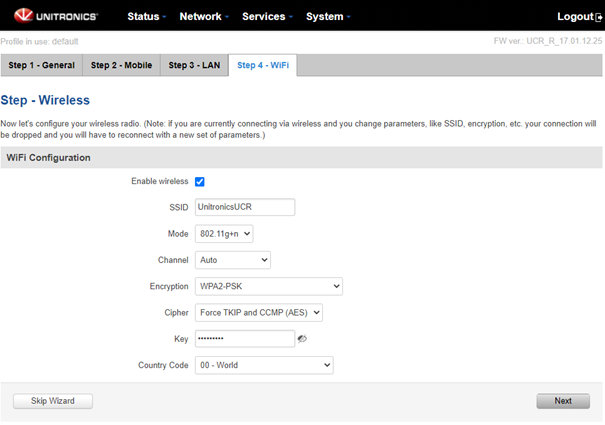Open the Country Code dropdown

tap(264, 365)
